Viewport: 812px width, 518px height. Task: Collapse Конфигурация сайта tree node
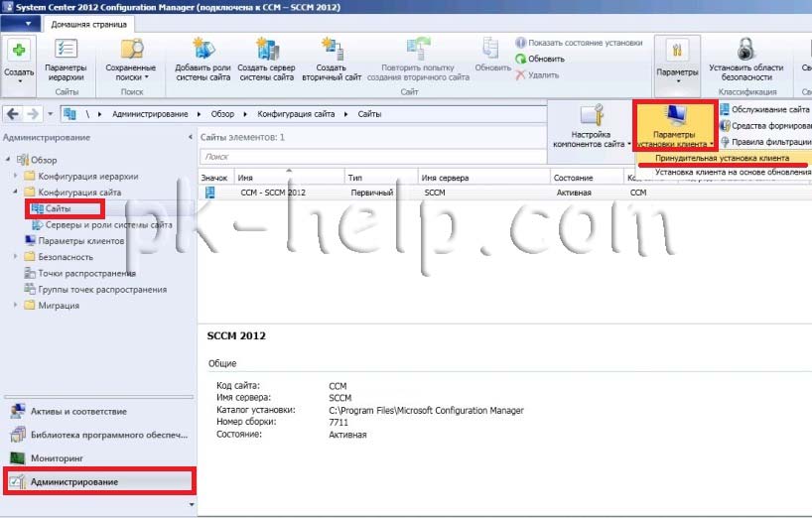[x=15, y=192]
